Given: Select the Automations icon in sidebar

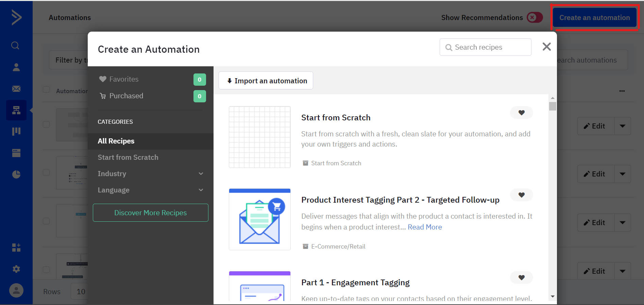Looking at the screenshot, I should [16, 110].
